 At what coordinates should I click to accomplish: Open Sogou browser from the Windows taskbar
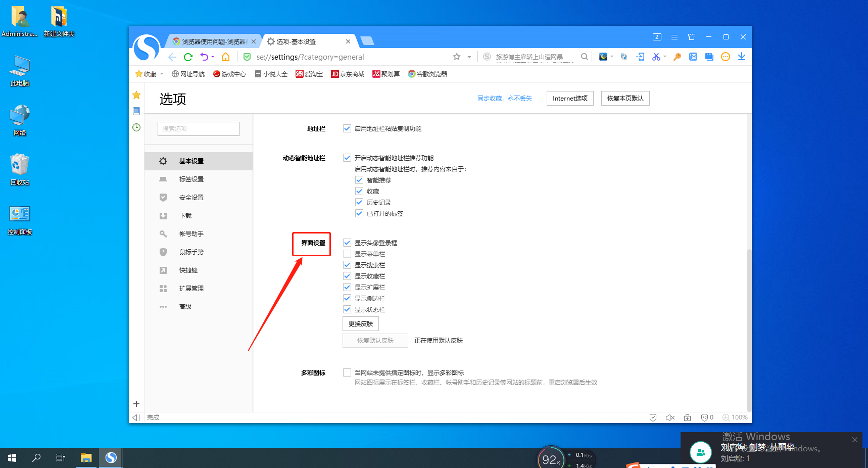(x=111, y=458)
